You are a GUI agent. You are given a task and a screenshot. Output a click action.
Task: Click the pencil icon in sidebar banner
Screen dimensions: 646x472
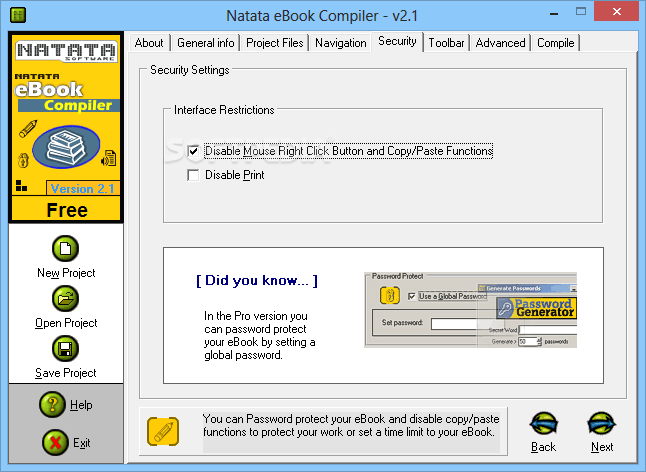(x=28, y=129)
